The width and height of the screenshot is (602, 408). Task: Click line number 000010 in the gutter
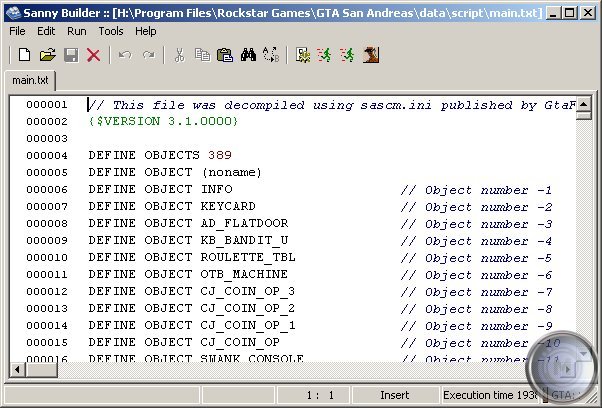47,257
